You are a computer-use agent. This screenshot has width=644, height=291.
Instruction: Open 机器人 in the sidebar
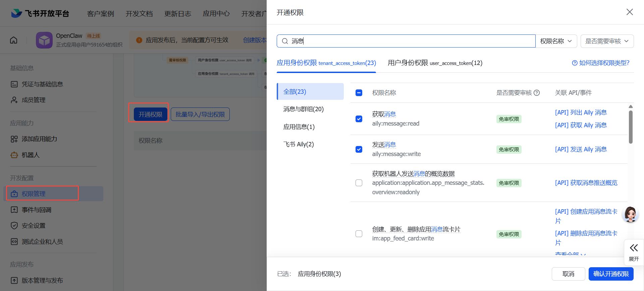pyautogui.click(x=31, y=155)
